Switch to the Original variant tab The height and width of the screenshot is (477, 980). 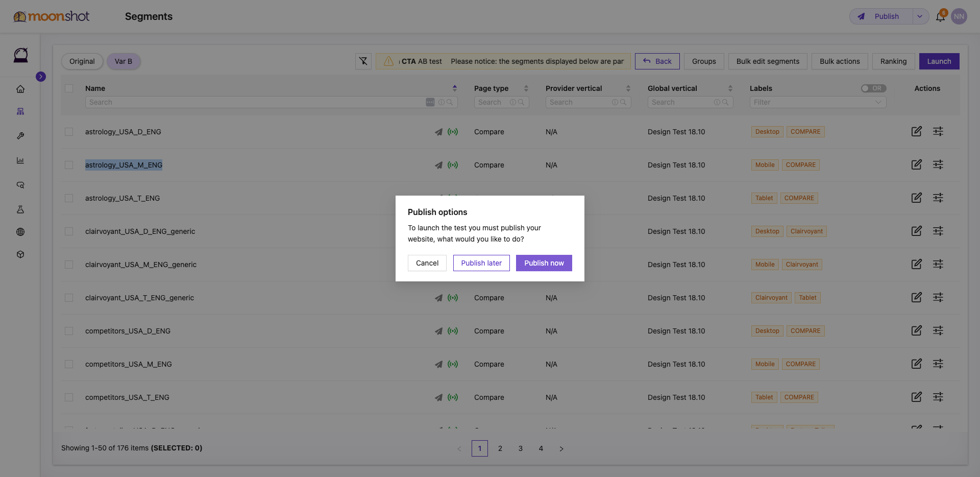click(82, 61)
